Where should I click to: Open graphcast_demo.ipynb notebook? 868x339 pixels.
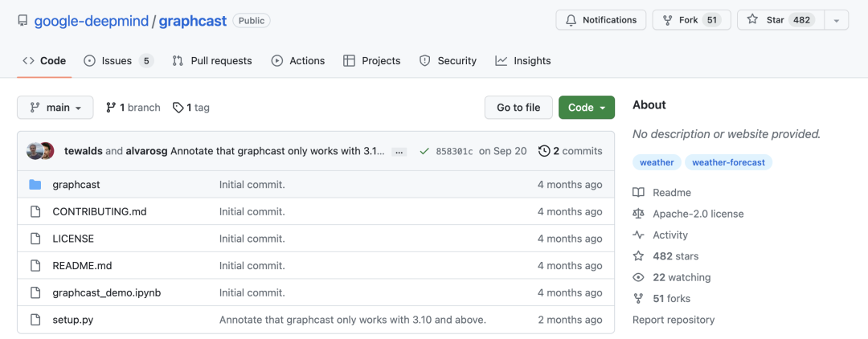pos(107,292)
